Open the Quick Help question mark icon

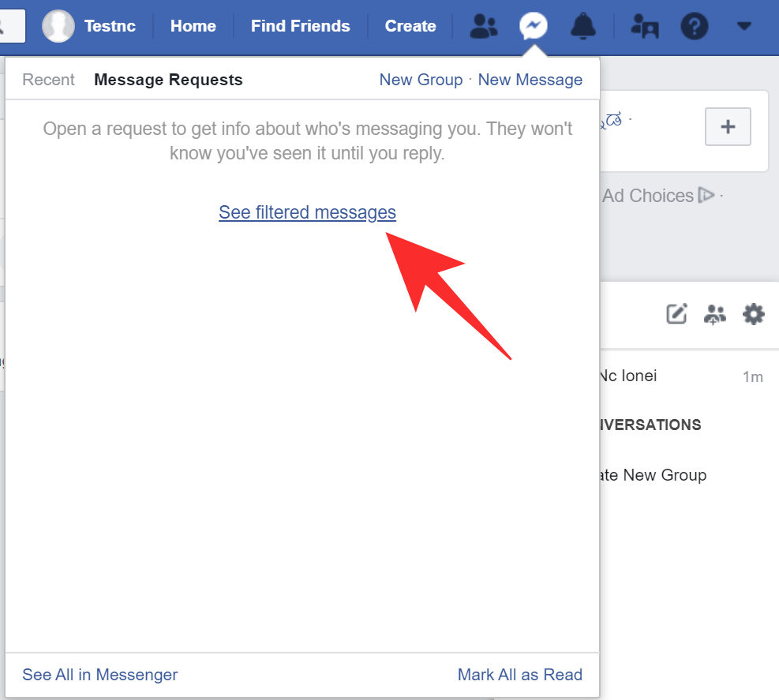(694, 26)
